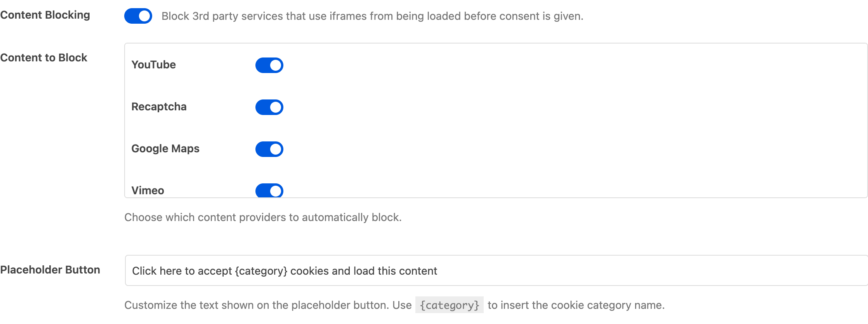Screen dimensions: 868x324
Task: Click the Content Blocking section heading
Action: coord(45,15)
